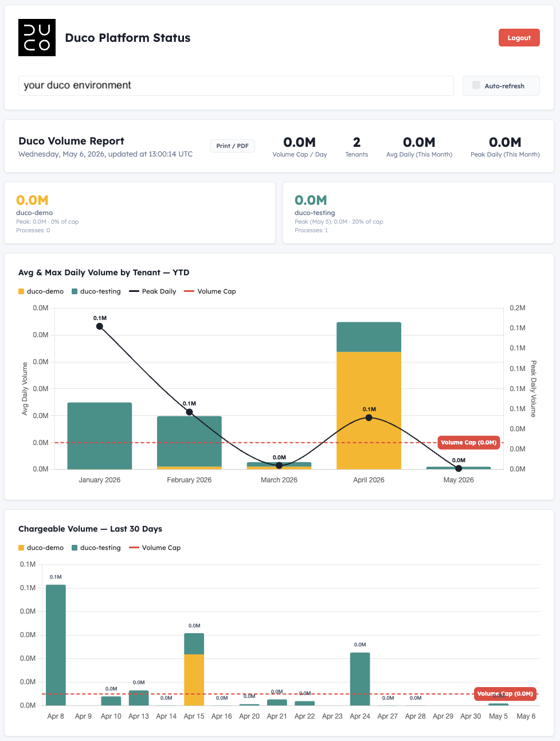
Task: Click the Print / PDF button
Action: (232, 146)
